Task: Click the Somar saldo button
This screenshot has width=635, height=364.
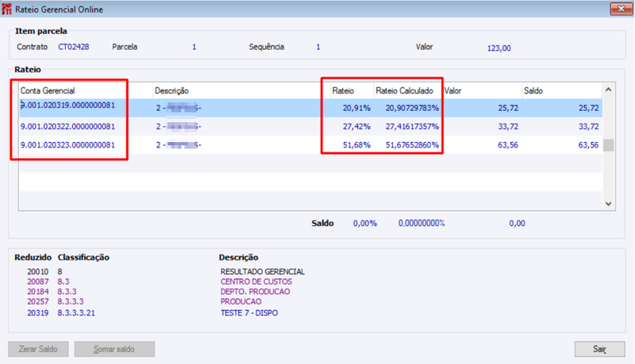Action: [114, 349]
